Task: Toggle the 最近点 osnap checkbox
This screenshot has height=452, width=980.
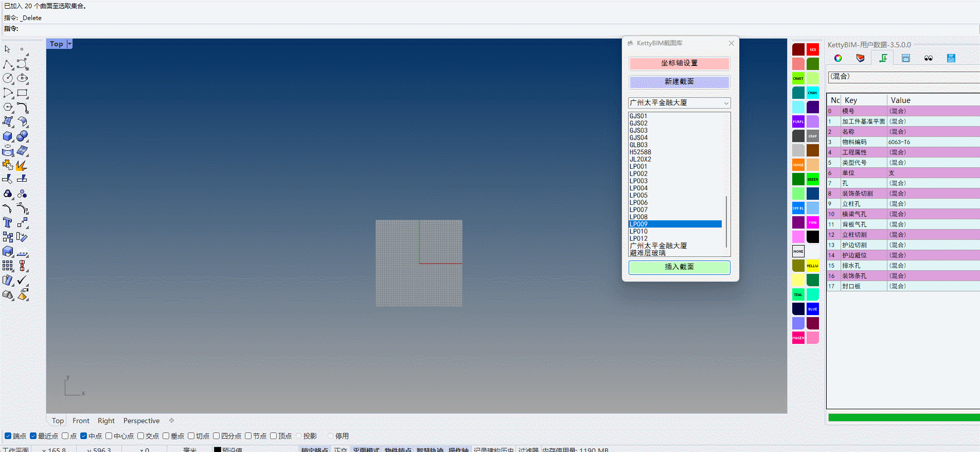Action: (33, 436)
